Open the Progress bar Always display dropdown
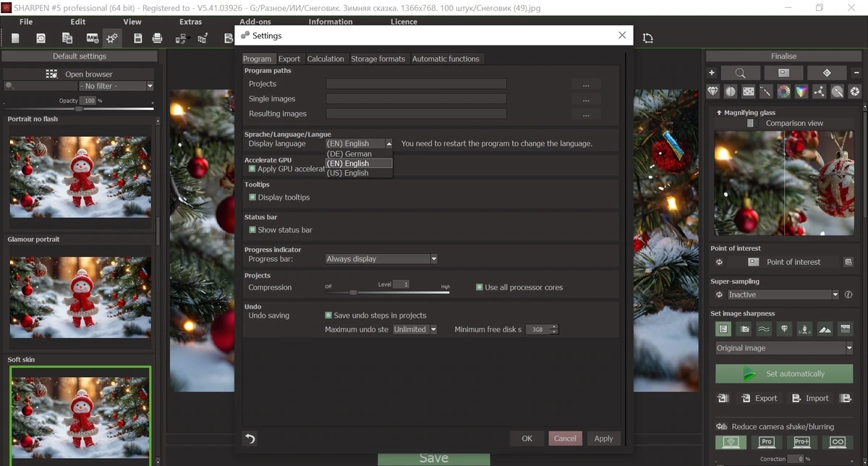868x466 pixels. (x=381, y=258)
